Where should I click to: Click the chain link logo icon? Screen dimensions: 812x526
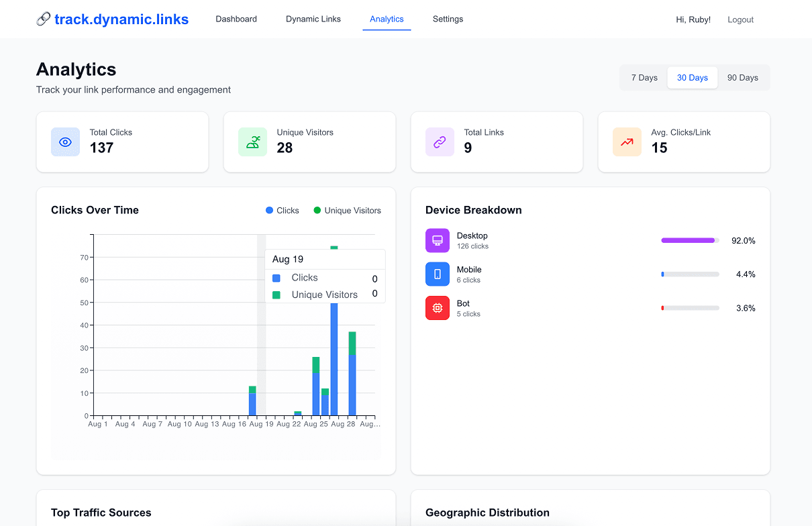point(44,19)
